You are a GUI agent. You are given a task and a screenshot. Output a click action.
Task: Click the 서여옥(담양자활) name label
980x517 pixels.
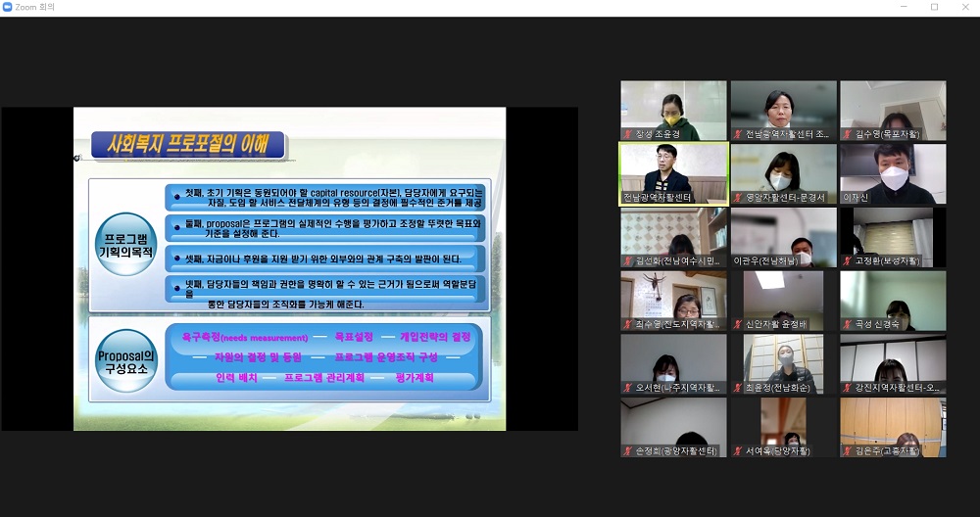point(778,451)
